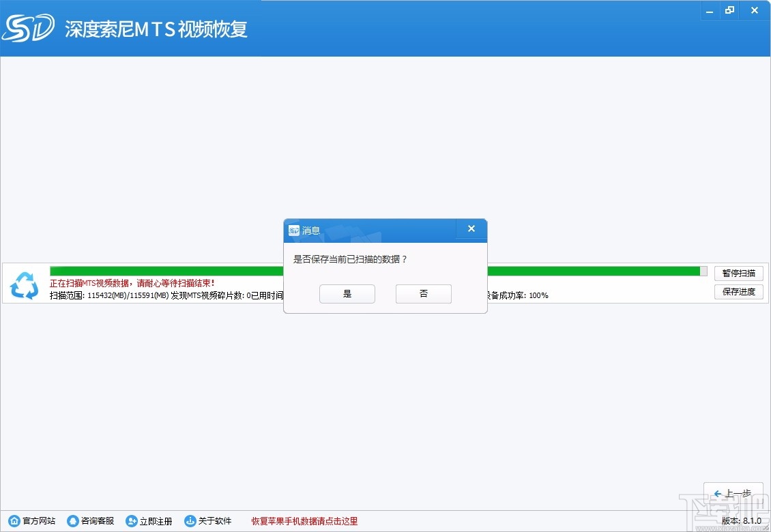Open the 官方网站 official website link
The width and height of the screenshot is (771, 532).
(38, 520)
